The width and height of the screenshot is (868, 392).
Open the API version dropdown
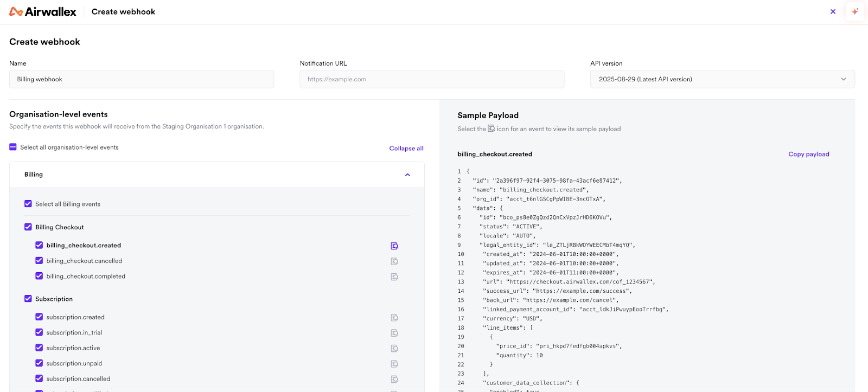pos(722,79)
